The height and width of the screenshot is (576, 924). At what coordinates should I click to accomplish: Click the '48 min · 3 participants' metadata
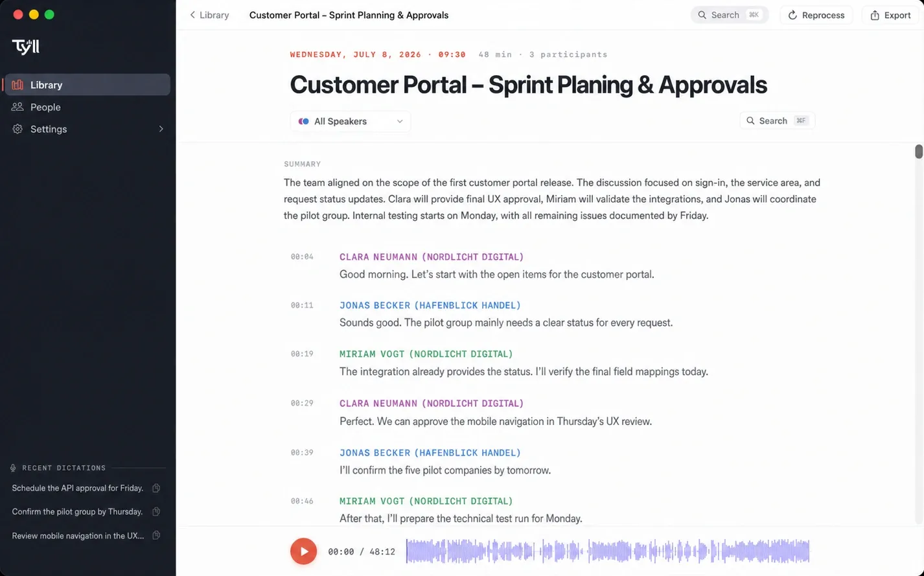point(543,54)
